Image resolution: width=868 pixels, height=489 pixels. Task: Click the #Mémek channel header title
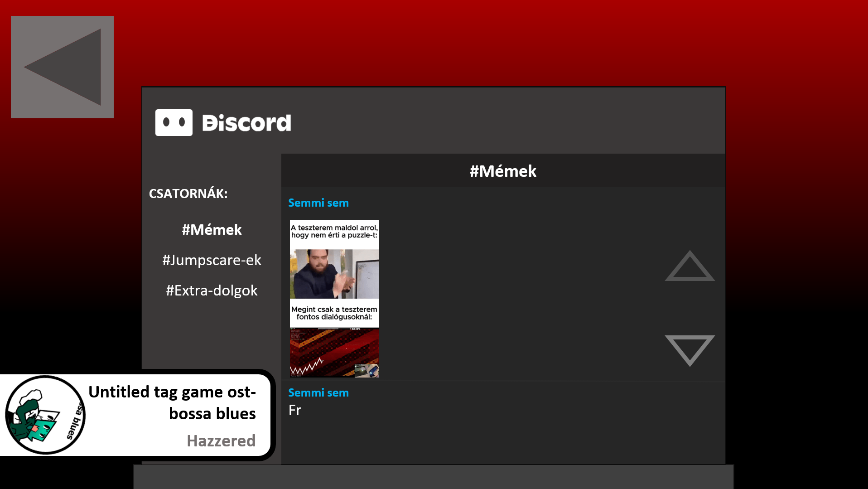coord(503,171)
